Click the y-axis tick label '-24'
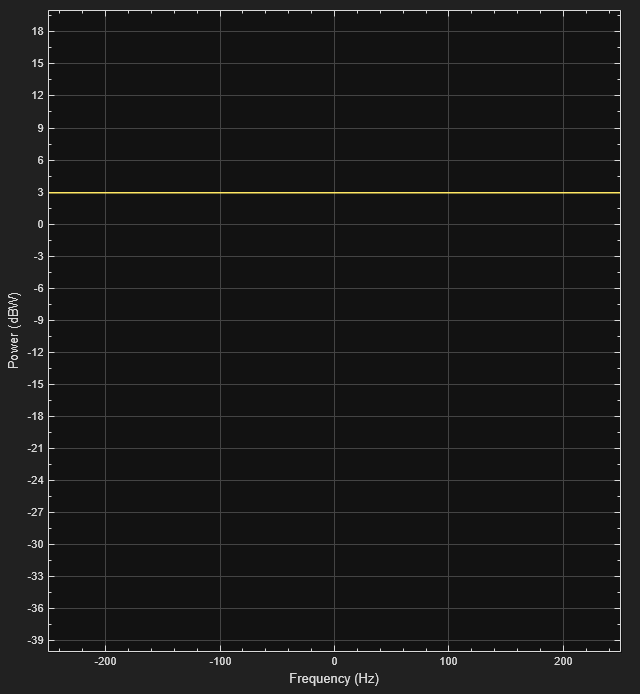This screenshot has width=640, height=694. [36, 481]
